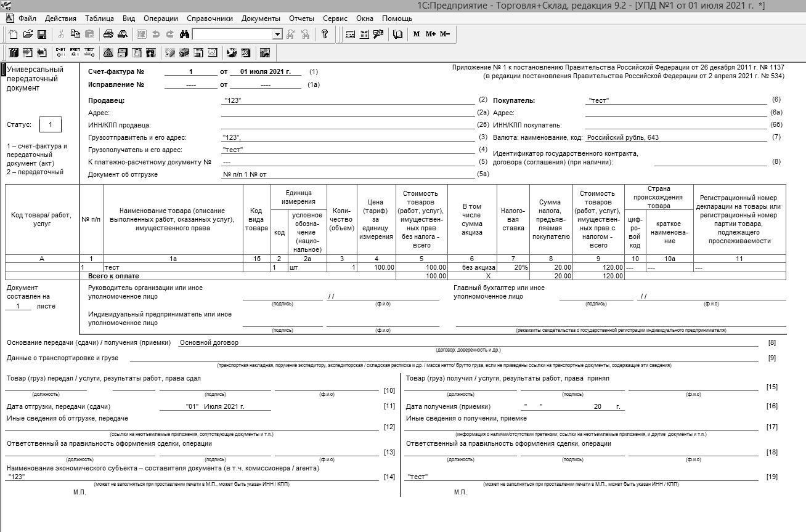
Task: Expand the search text dropdown arrow
Action: point(277,34)
